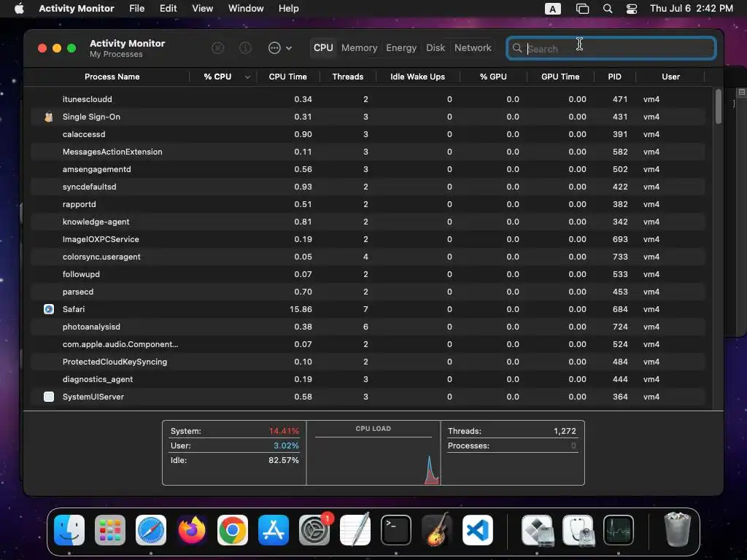Open the Apple menu
747x560 pixels.
click(19, 9)
